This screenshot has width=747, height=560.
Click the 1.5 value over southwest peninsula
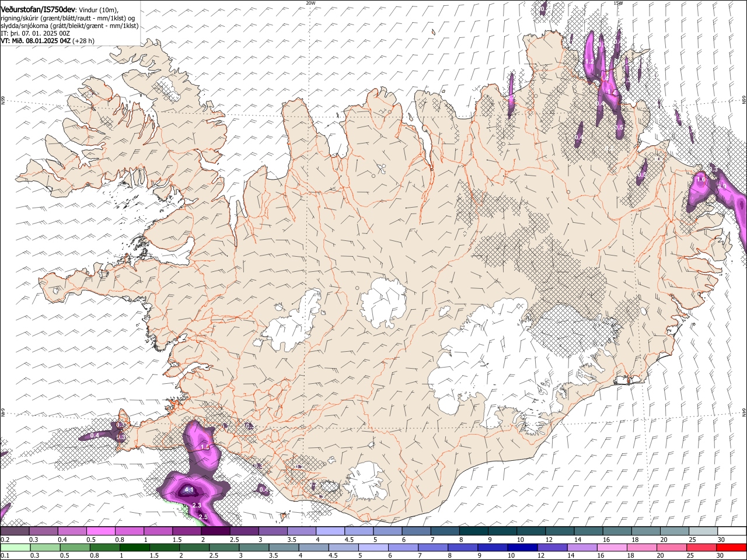coord(205,447)
